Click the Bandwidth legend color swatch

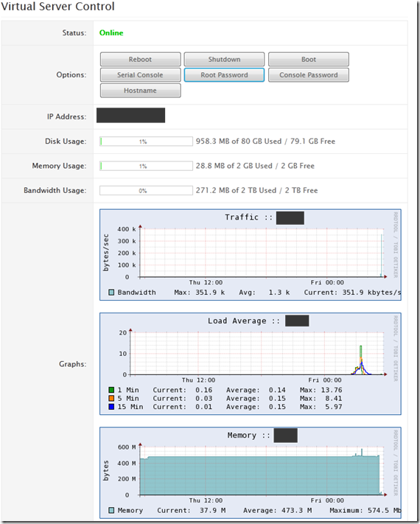(111, 293)
